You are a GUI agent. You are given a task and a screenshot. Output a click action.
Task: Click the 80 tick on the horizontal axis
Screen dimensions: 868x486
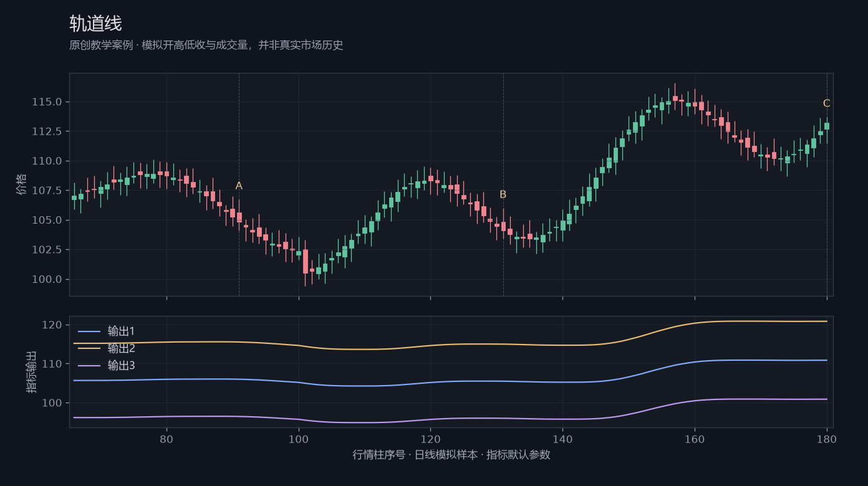click(x=166, y=439)
